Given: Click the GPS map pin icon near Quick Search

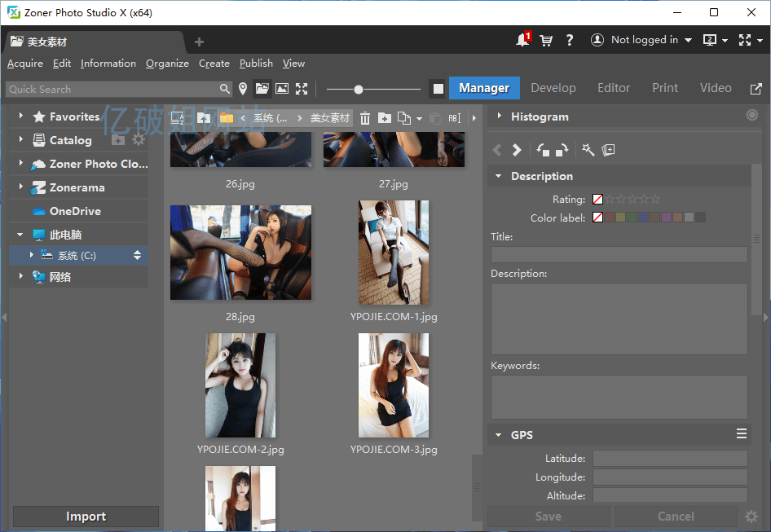Looking at the screenshot, I should coord(243,89).
